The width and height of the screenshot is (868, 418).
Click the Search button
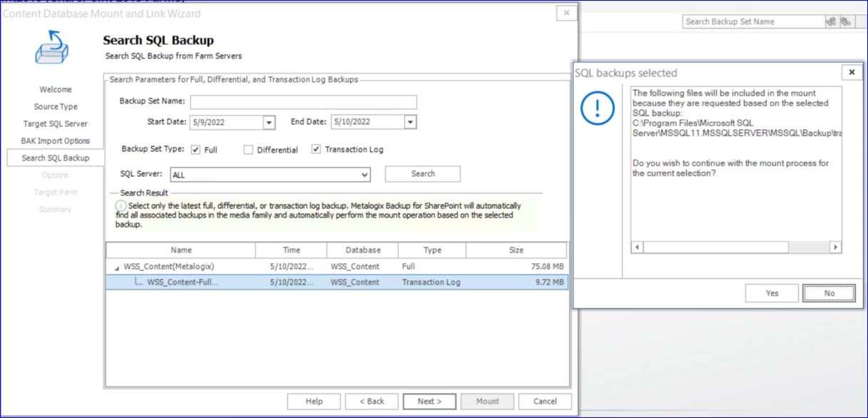(423, 173)
